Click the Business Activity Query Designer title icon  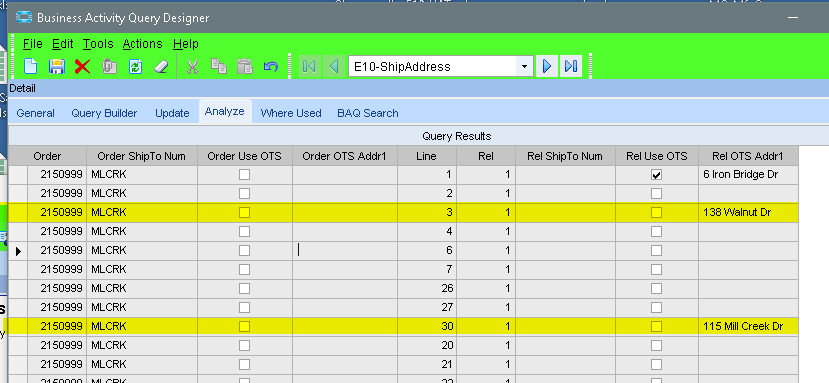click(24, 17)
